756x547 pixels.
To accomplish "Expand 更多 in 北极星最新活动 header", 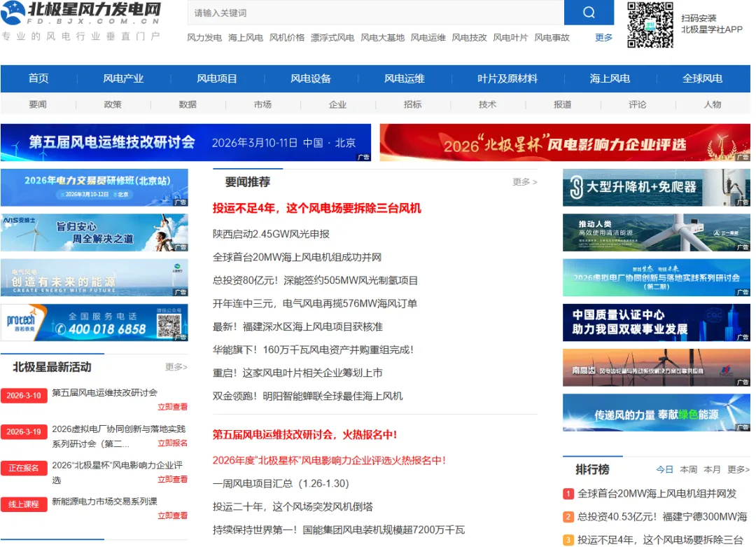I will tap(176, 367).
